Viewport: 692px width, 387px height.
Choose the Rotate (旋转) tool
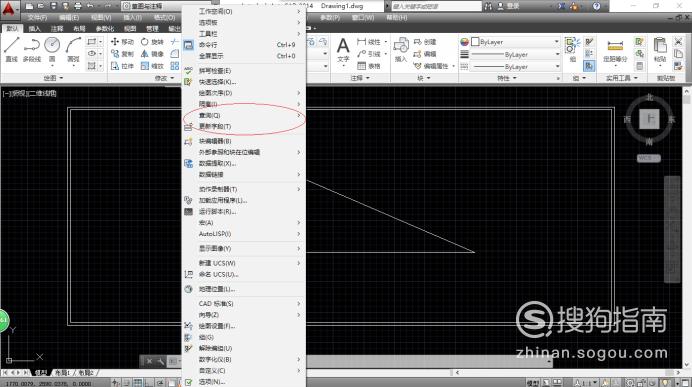coord(152,41)
